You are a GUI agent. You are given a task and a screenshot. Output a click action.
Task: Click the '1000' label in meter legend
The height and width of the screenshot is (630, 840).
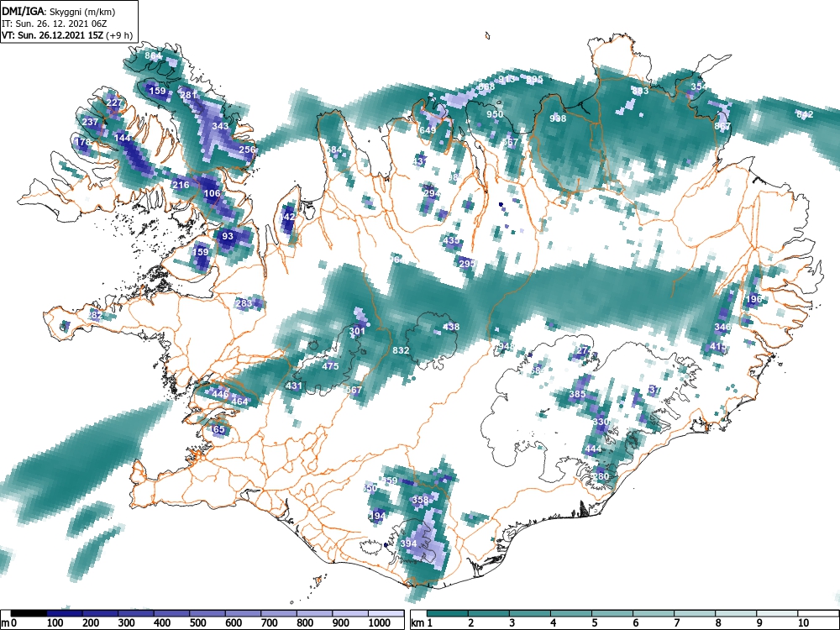pyautogui.click(x=380, y=623)
